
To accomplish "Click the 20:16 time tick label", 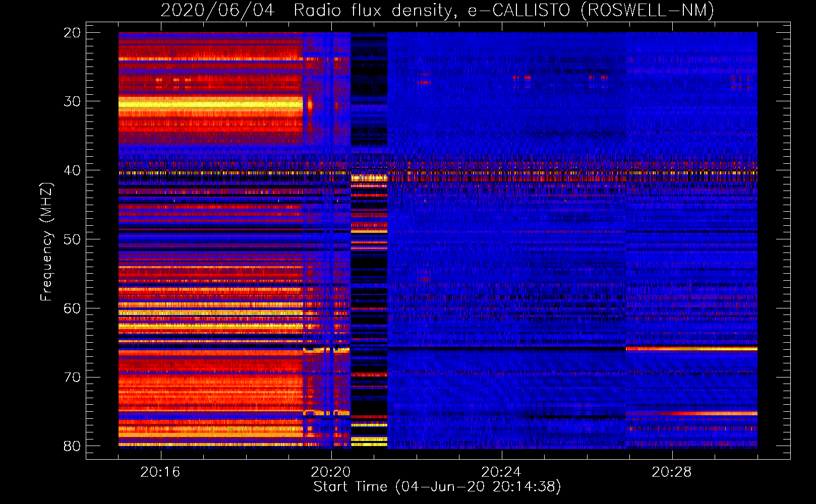I will (x=160, y=472).
